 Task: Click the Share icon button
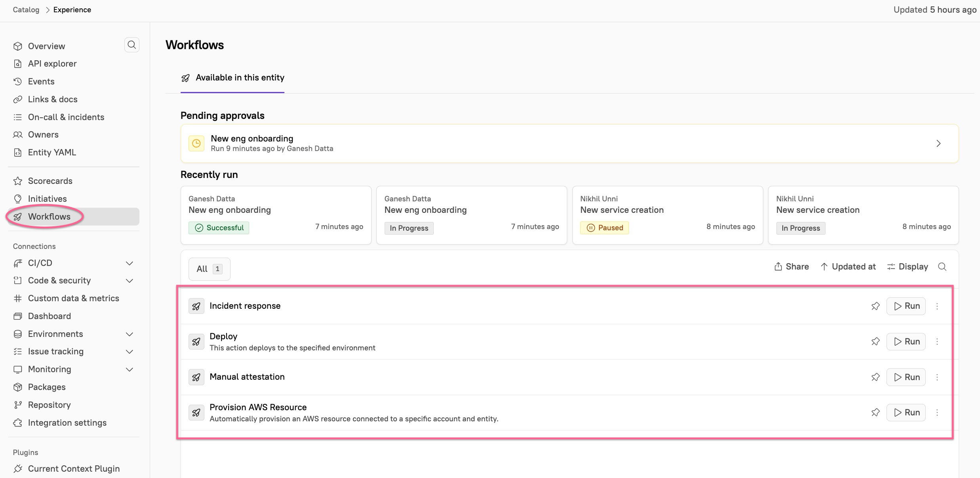[791, 267]
